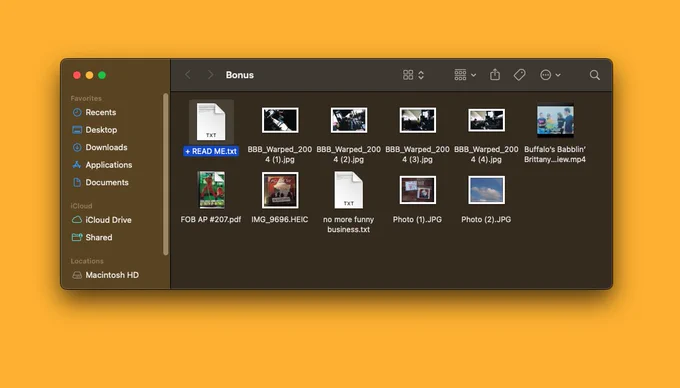Select the Buffalo's Babblin' Brittany mp4 video
This screenshot has width=680, height=388.
(555, 121)
